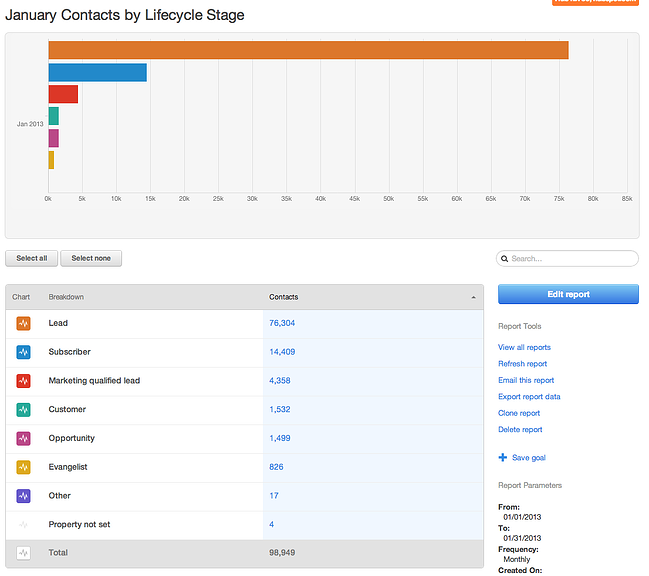Viewport: 649px width, 576px height.
Task: Toggle the yellow Evangelist chart icon
Action: 24,467
